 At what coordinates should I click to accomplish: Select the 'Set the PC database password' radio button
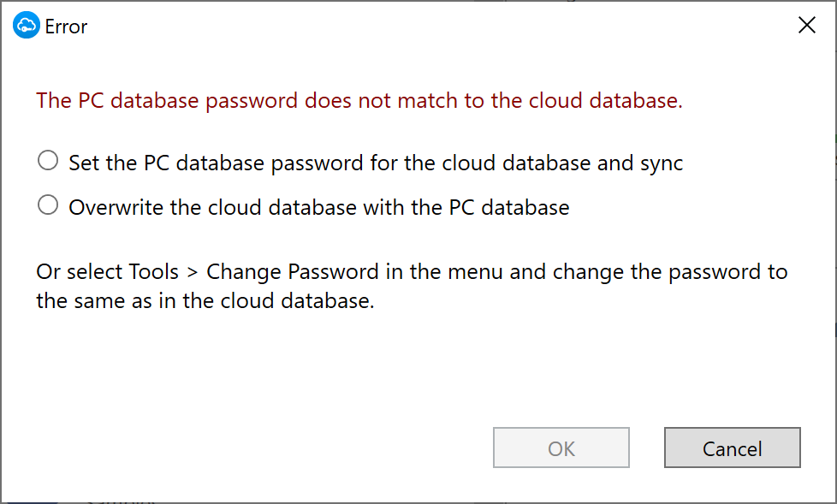48,160
